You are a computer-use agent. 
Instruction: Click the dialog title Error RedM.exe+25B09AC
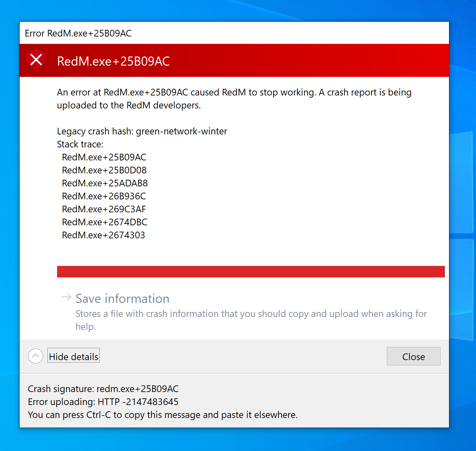(78, 33)
